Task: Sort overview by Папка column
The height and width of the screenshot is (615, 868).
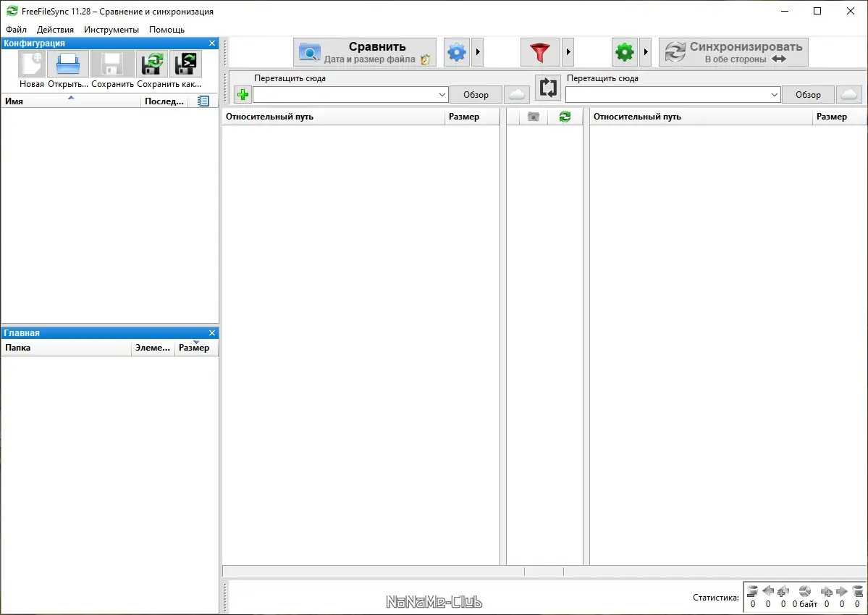Action: [67, 348]
